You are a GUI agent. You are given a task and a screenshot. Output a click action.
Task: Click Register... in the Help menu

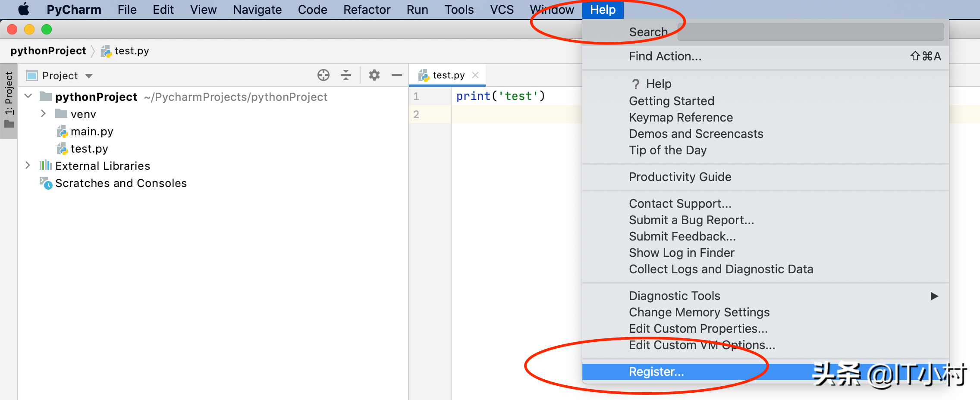click(656, 372)
